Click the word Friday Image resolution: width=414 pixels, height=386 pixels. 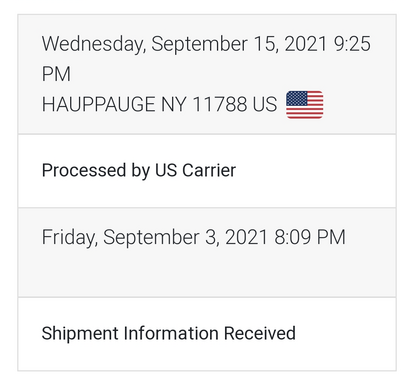(70, 238)
